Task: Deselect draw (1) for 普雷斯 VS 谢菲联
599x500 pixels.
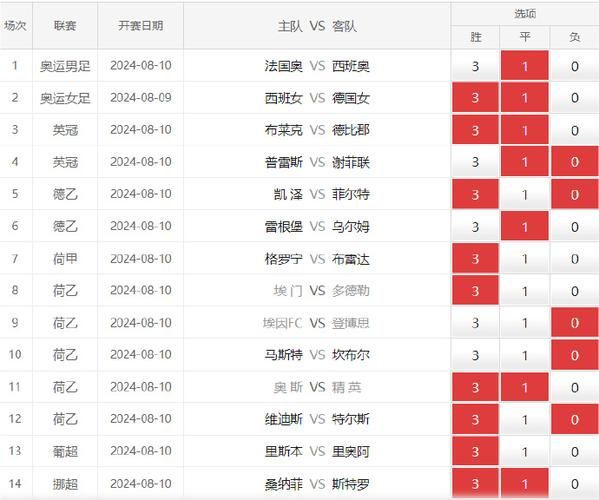Action: coord(525,162)
